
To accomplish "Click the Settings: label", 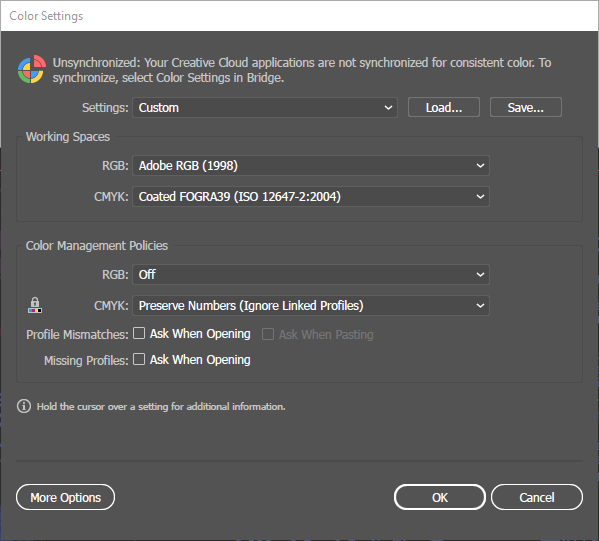I will (105, 107).
